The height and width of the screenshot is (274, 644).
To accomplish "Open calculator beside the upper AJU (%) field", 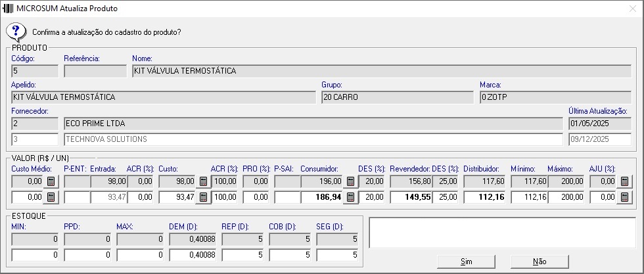I will [x=623, y=181].
